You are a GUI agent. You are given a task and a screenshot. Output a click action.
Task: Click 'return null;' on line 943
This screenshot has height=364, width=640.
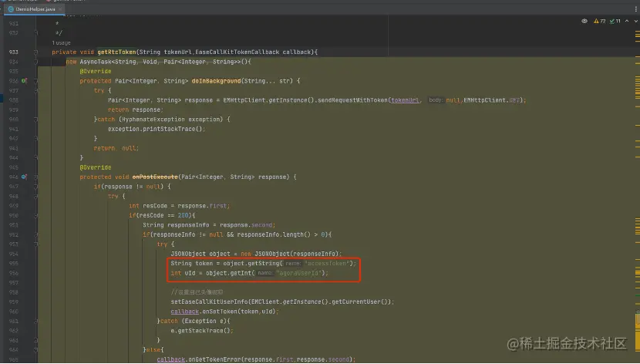point(116,148)
